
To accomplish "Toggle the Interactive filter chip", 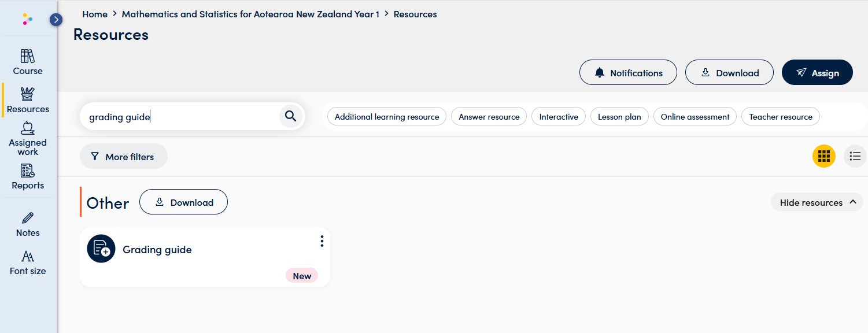I will click(559, 117).
